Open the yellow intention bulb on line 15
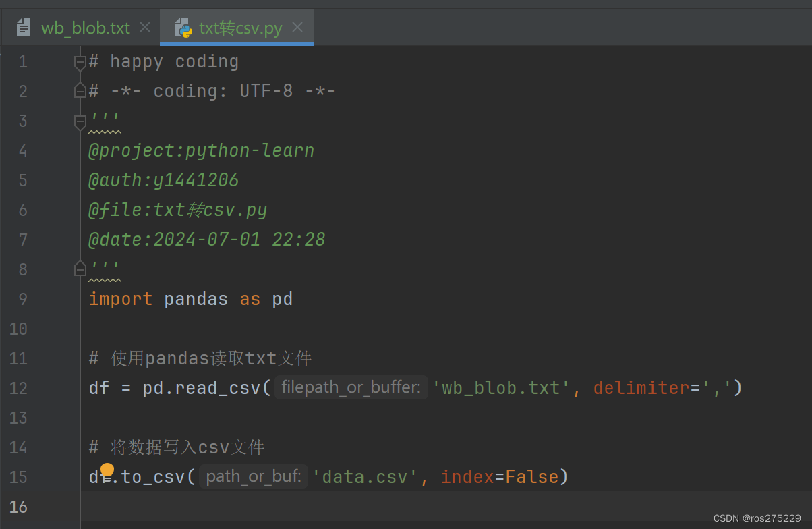This screenshot has width=812, height=529. (x=107, y=470)
